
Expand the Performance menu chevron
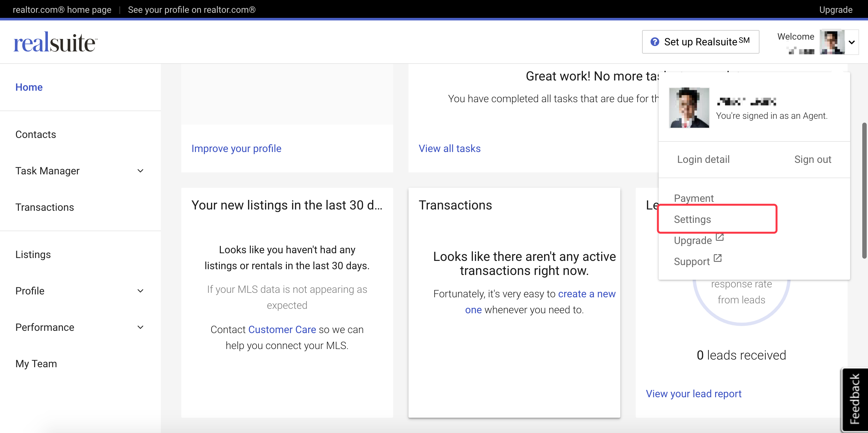140,327
